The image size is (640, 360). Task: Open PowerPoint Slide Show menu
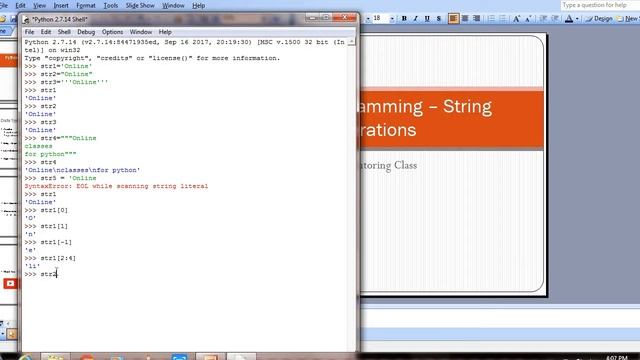pos(140,5)
